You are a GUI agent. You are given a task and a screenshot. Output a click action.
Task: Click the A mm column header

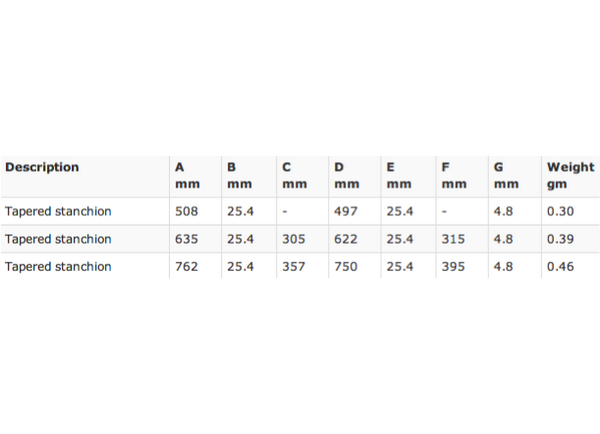(x=187, y=175)
